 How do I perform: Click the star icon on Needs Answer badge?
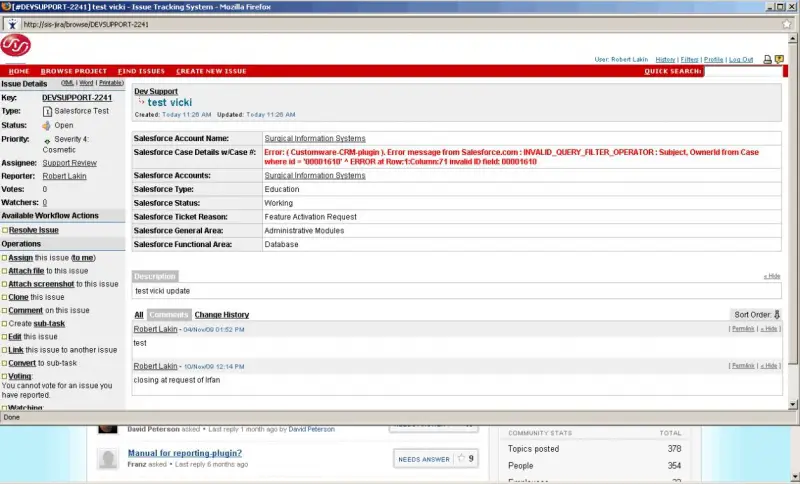coord(461,458)
